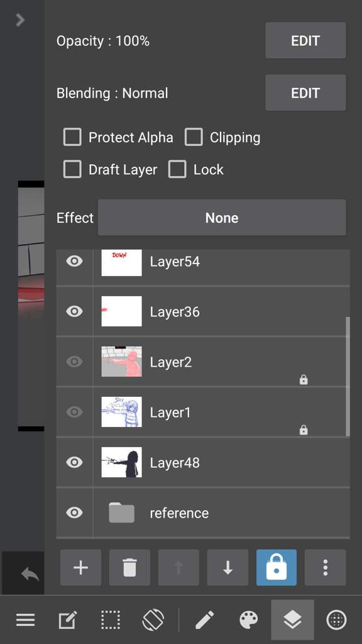Open the Effect dropdown showing None
Image resolution: width=362 pixels, height=644 pixels.
[222, 218]
